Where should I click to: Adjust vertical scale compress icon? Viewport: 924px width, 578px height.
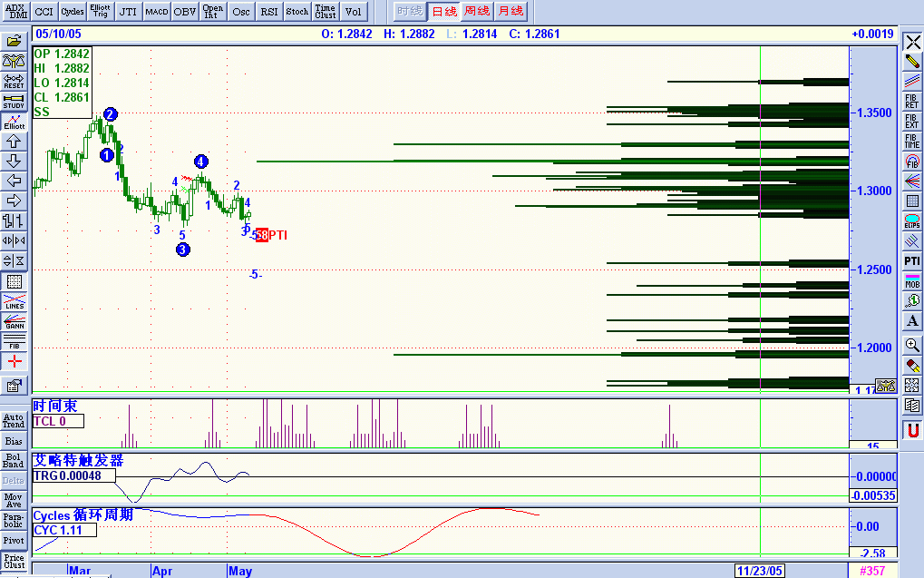tap(15, 260)
